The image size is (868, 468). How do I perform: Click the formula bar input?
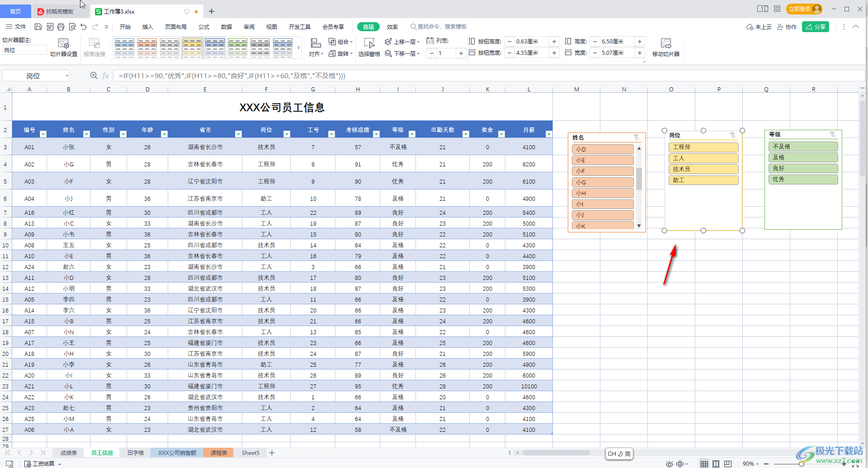[x=488, y=76]
